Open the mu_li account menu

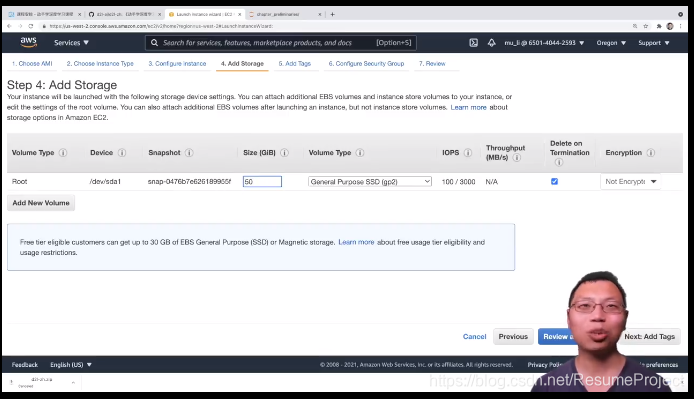pos(544,43)
